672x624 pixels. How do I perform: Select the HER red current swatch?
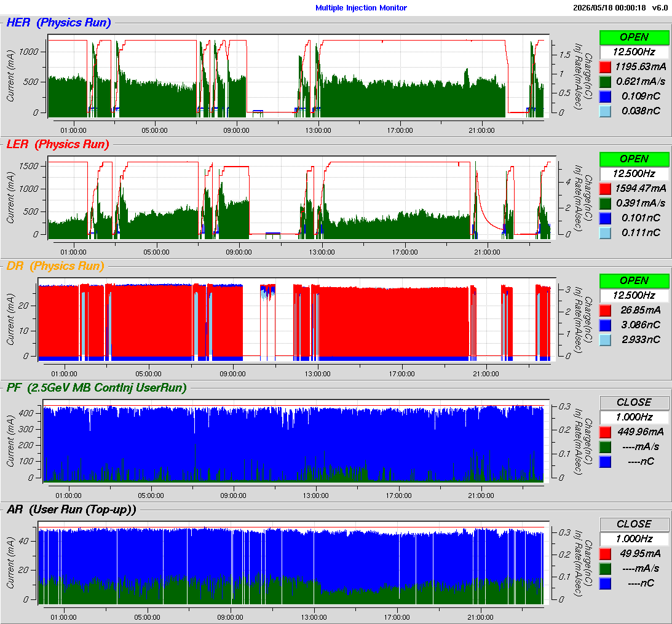click(x=605, y=67)
